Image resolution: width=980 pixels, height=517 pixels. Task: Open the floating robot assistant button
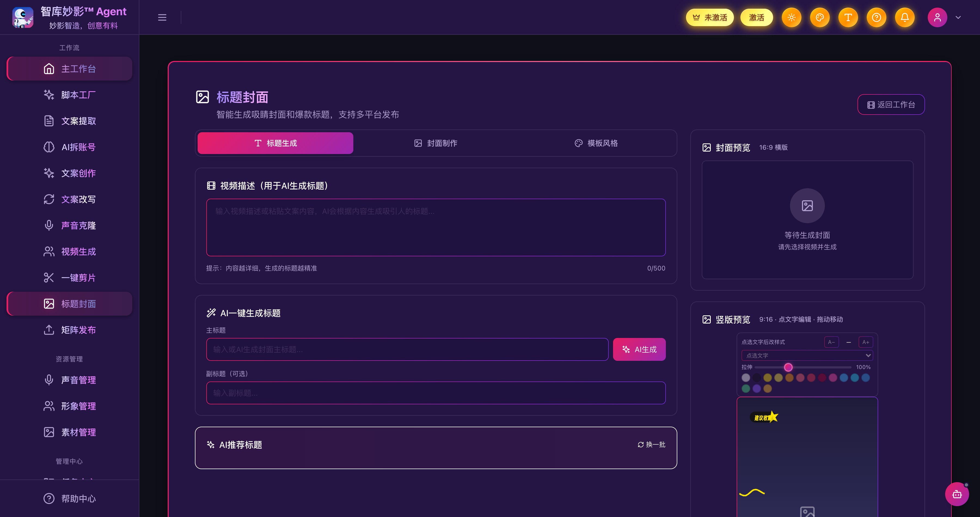pyautogui.click(x=957, y=494)
